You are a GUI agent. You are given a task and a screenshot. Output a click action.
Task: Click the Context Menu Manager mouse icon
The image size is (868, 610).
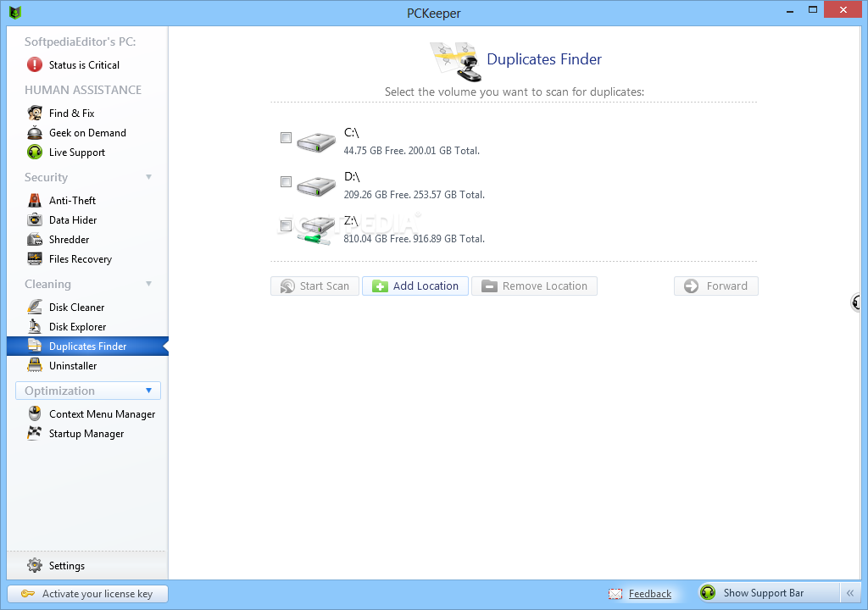point(35,413)
